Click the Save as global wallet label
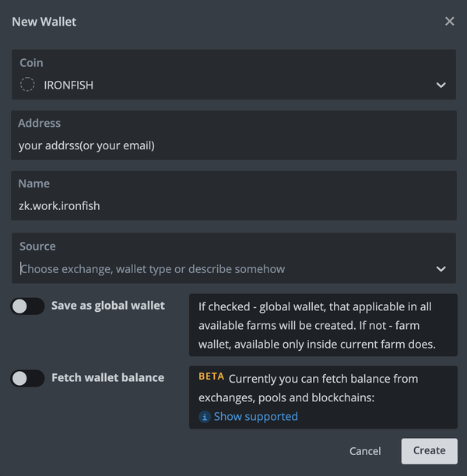 (107, 306)
